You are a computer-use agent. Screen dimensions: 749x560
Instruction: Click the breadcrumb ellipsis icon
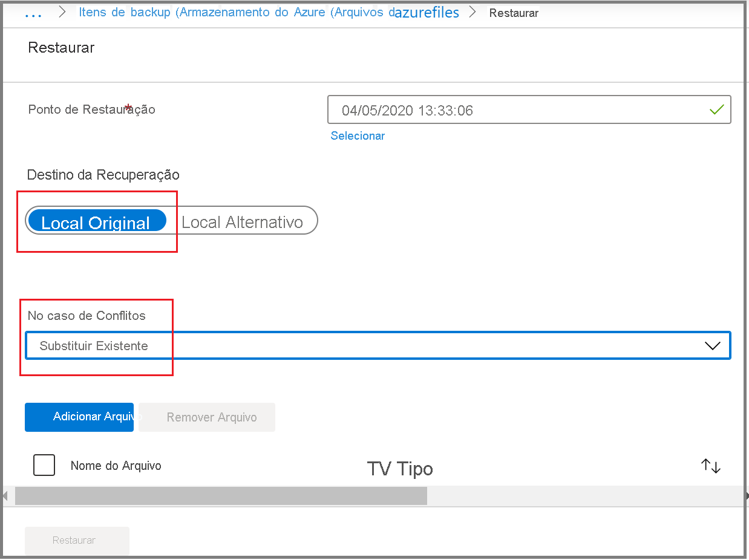pos(33,13)
